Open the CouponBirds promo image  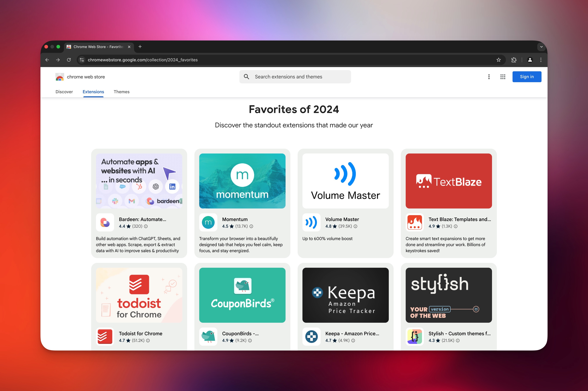(x=242, y=295)
